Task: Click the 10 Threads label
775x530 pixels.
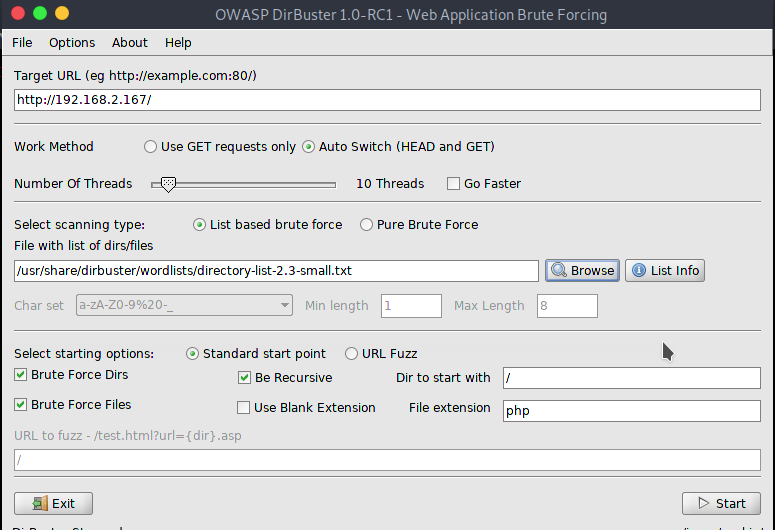Action: click(x=390, y=183)
